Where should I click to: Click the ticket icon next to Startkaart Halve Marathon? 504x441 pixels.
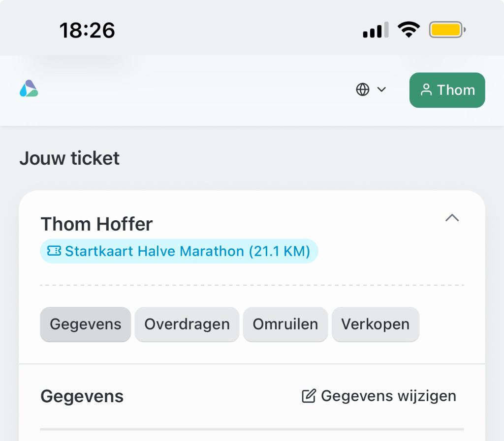pyautogui.click(x=54, y=251)
